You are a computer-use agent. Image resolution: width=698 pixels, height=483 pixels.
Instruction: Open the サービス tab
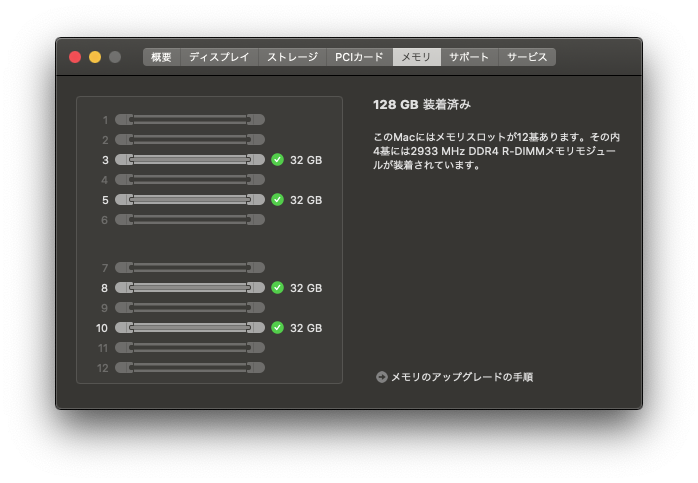527,57
